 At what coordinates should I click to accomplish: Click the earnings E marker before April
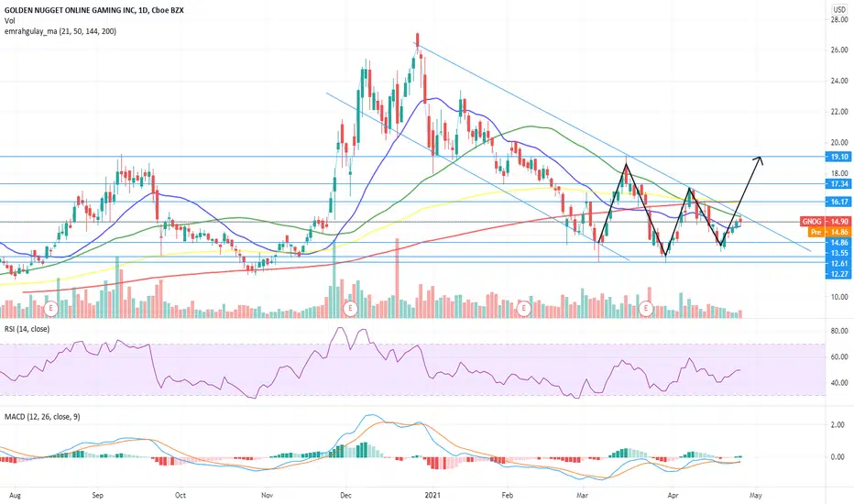pos(647,309)
